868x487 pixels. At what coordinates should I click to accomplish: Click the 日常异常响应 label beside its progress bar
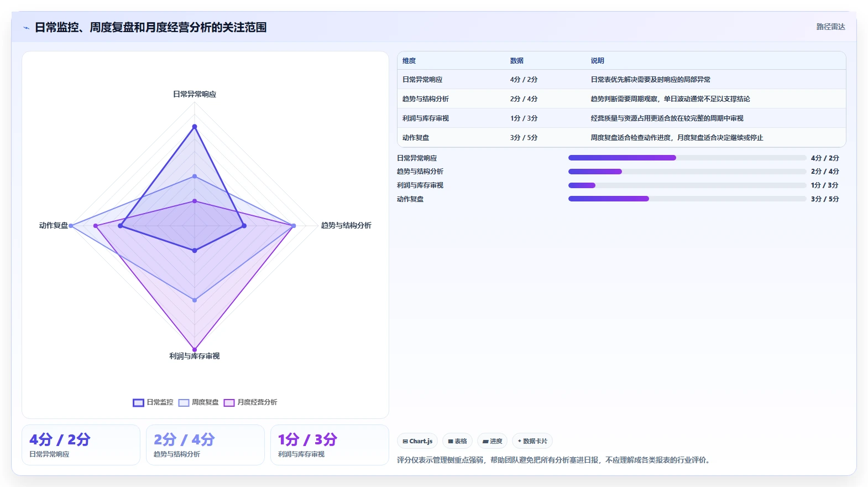(417, 158)
